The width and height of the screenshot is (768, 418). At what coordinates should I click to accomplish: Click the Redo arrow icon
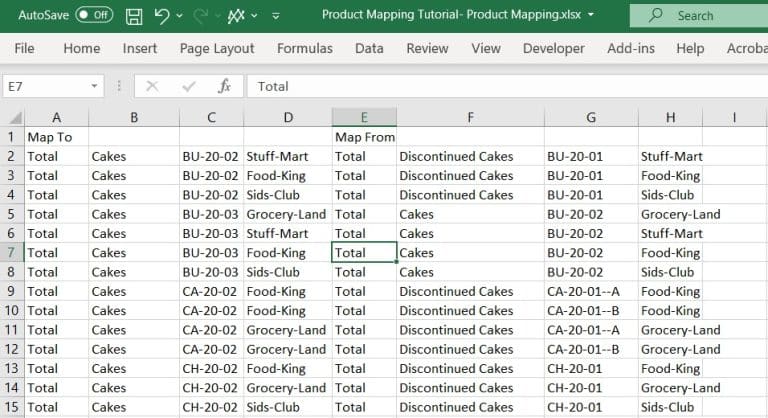click(200, 16)
